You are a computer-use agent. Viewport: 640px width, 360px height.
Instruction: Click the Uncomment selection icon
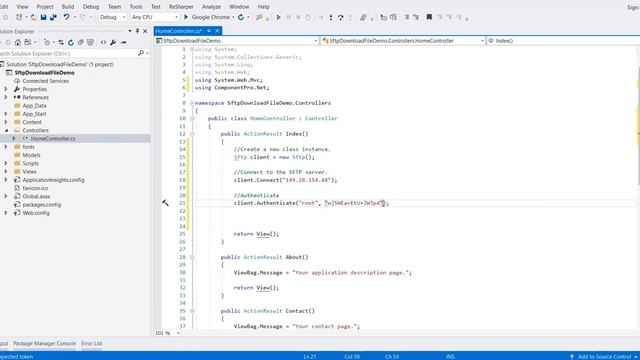coord(416,17)
